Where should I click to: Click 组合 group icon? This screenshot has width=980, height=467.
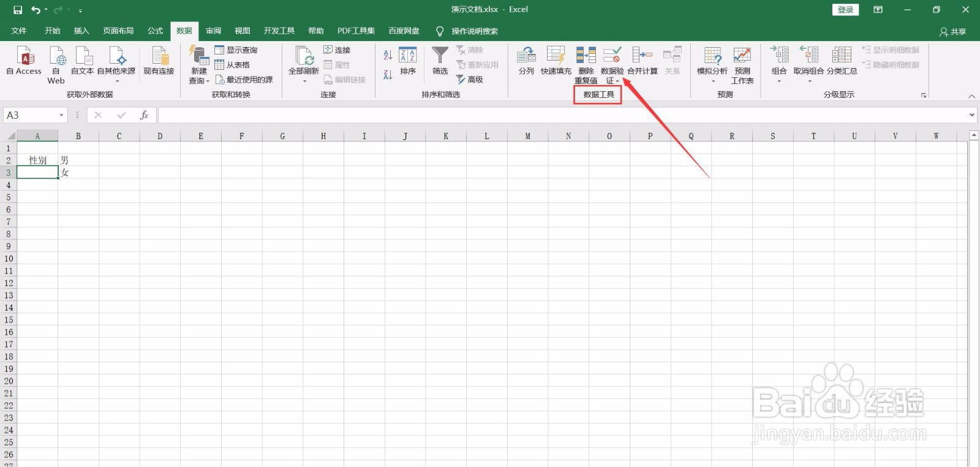779,55
